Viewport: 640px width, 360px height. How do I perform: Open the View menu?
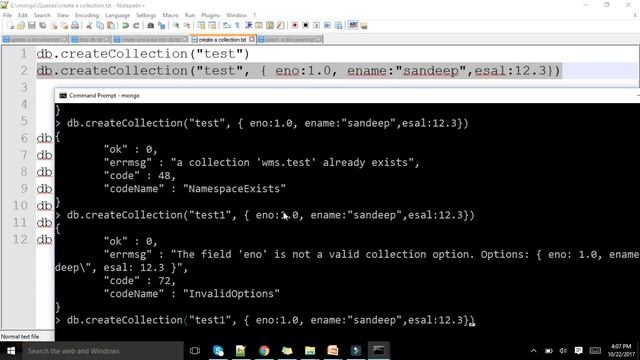click(62, 15)
